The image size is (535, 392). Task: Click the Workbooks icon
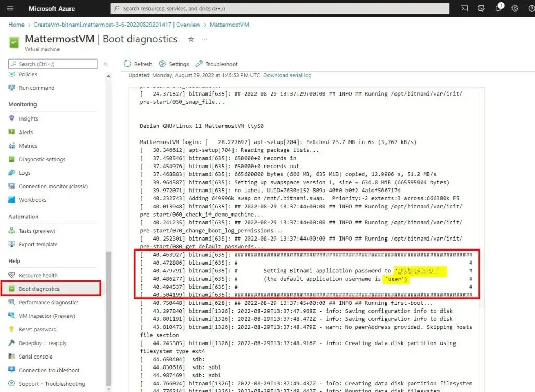coord(11,200)
